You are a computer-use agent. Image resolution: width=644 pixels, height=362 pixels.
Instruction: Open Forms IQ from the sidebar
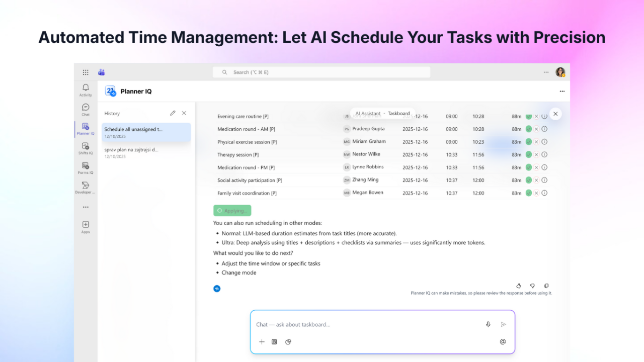(x=86, y=168)
